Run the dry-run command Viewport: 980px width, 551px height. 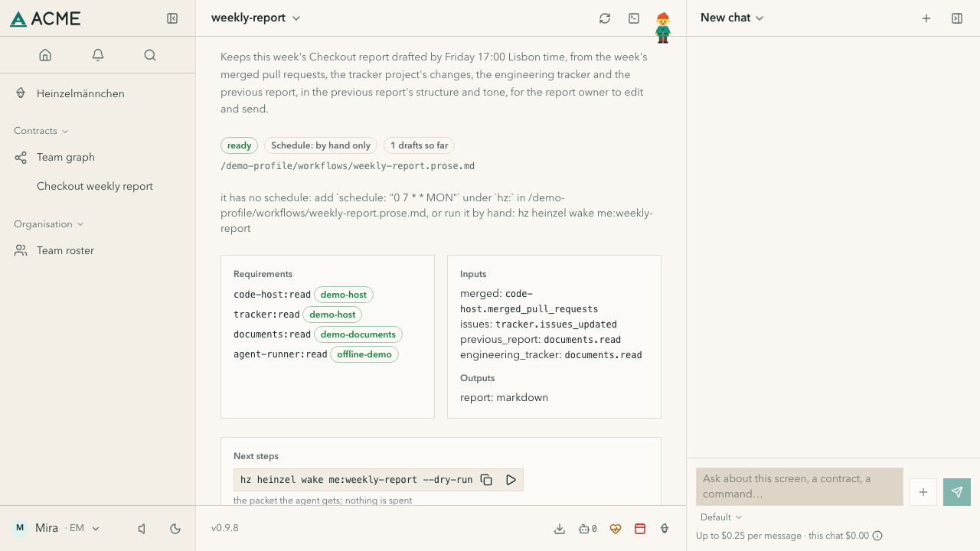pyautogui.click(x=511, y=480)
